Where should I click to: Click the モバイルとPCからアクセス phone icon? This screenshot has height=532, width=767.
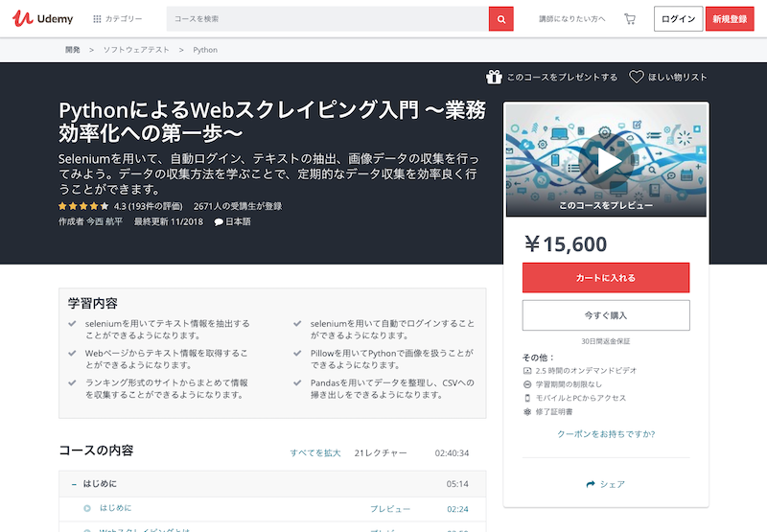(527, 398)
